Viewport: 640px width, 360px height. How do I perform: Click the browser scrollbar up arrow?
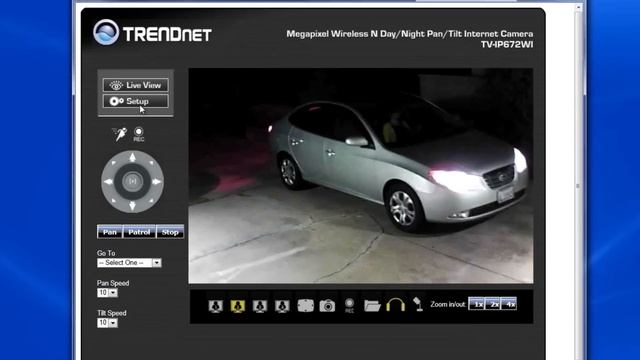[578, 8]
